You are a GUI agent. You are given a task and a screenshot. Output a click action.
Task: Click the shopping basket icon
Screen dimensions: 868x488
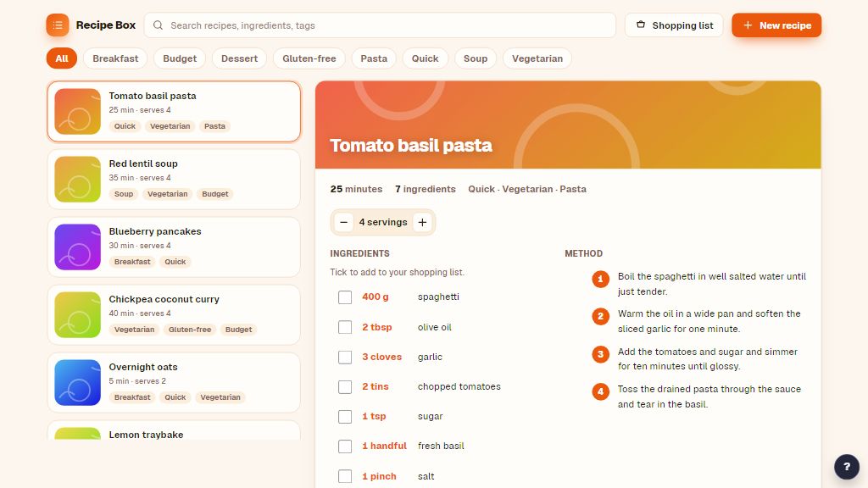point(641,25)
